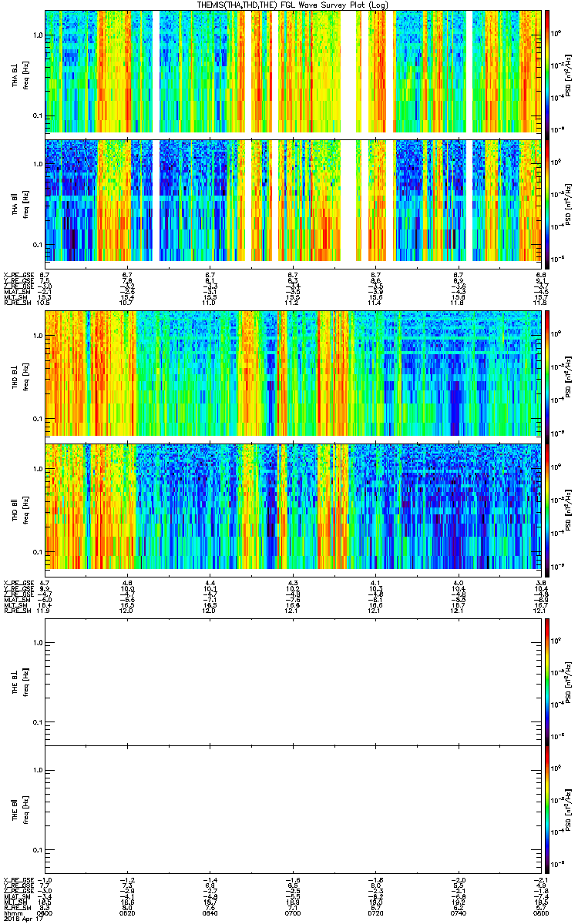
Task: Click the PSD color bar beside THE B-perpendicular
Action: coord(547,681)
